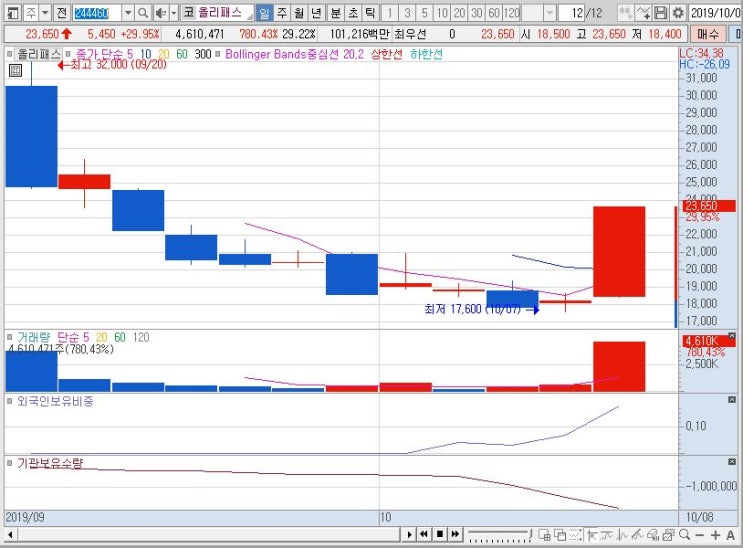Click the 매수 buy button
The height and width of the screenshot is (548, 743).
pyautogui.click(x=707, y=34)
